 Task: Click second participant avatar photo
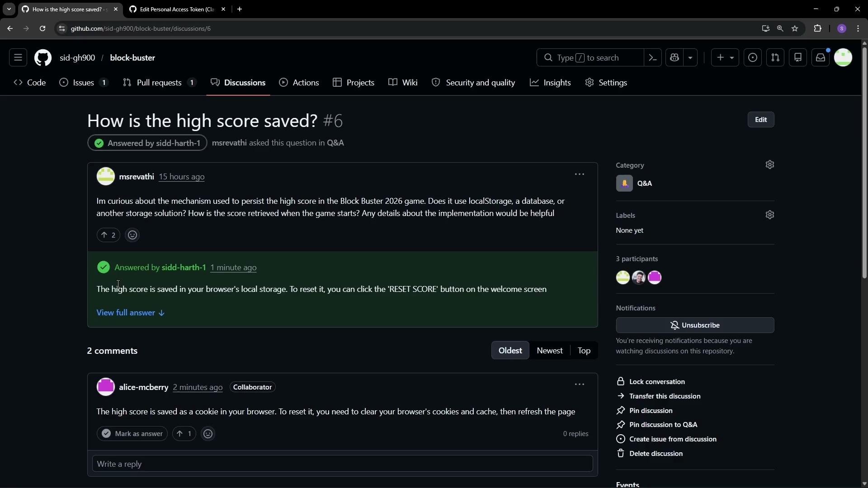coord(639,277)
